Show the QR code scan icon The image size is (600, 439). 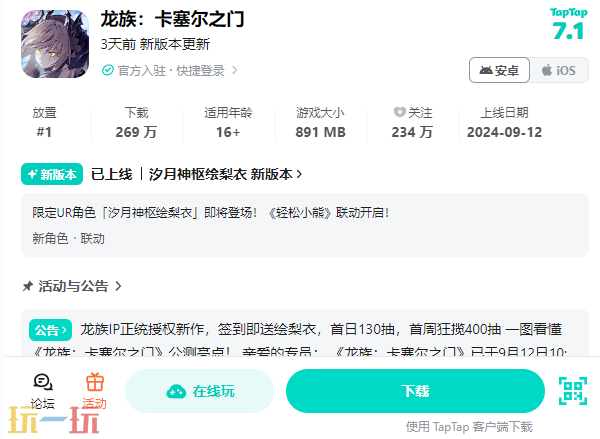[x=573, y=391]
